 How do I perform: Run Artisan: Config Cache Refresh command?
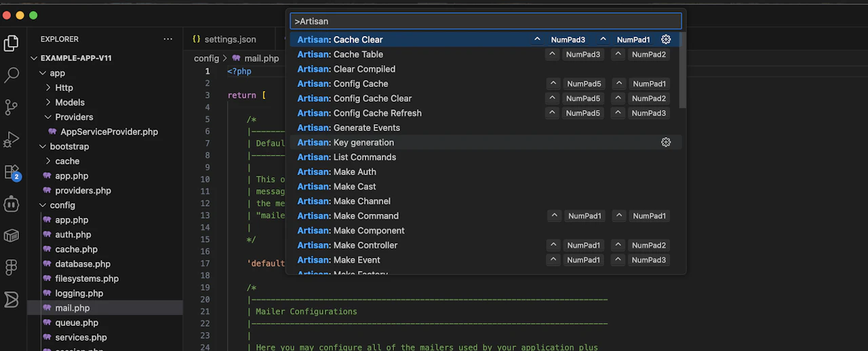pyautogui.click(x=486, y=113)
